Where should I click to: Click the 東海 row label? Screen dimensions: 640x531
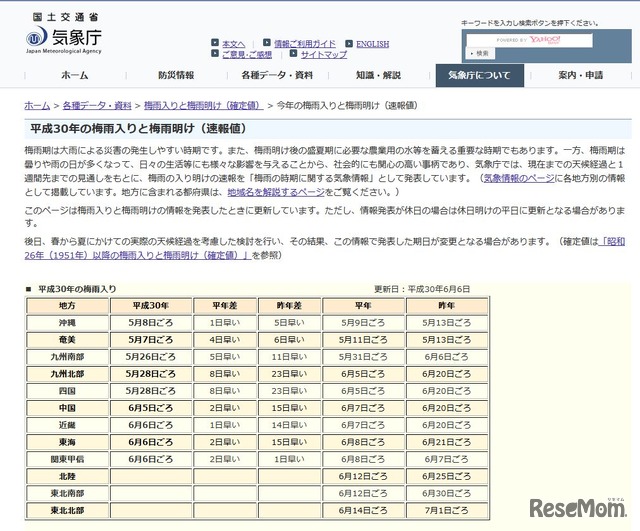coord(67,442)
